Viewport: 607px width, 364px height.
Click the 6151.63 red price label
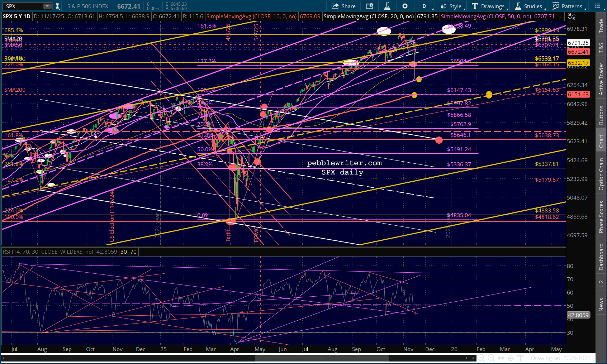tap(578, 94)
